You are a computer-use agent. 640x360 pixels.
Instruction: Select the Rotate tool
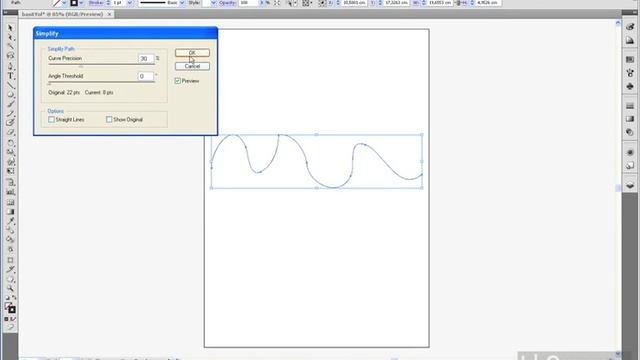pyautogui.click(x=11, y=143)
